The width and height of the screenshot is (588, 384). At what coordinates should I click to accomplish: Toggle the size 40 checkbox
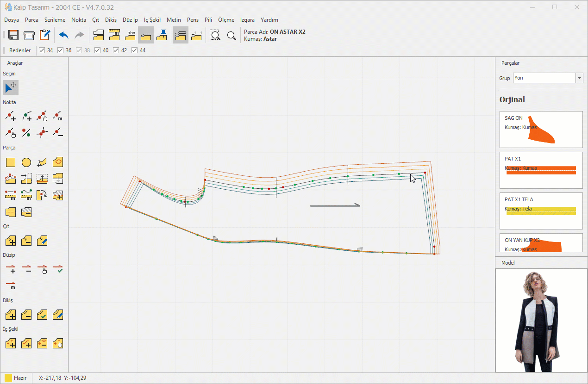tap(98, 50)
